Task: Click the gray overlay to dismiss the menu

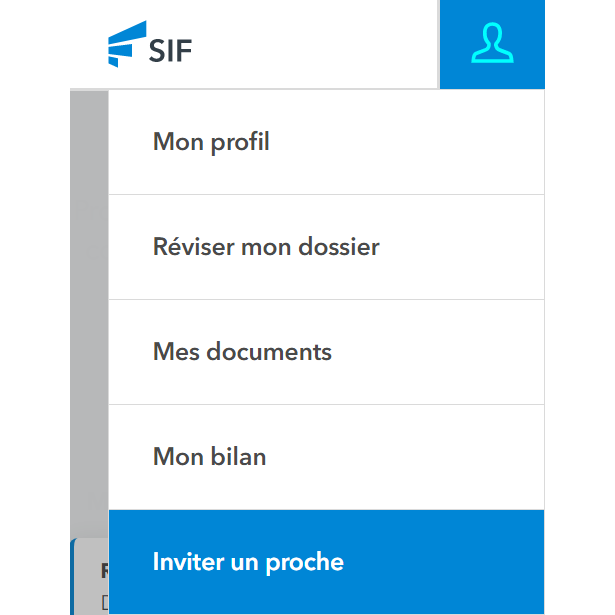Action: coord(89,300)
